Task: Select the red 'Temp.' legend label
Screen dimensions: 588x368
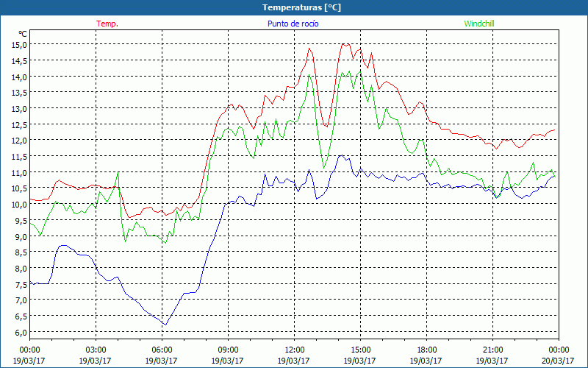Action: (107, 24)
